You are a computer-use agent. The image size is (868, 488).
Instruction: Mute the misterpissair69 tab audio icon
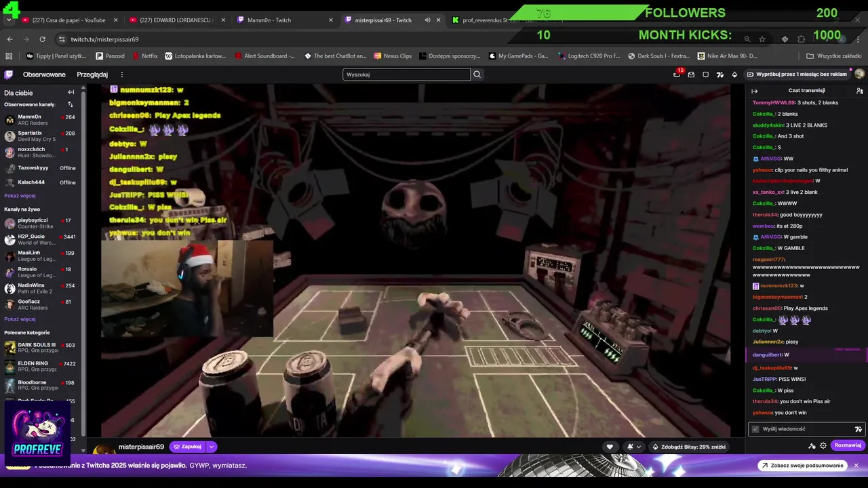(427, 20)
